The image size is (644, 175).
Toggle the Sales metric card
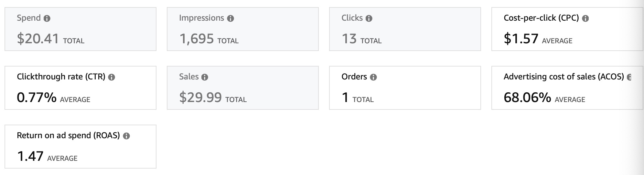point(243,88)
